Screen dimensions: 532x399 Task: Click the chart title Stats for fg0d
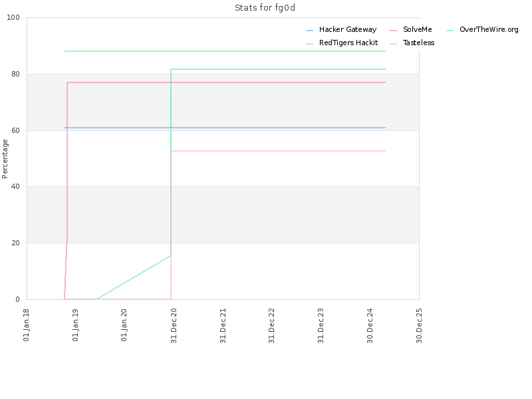tap(265, 8)
